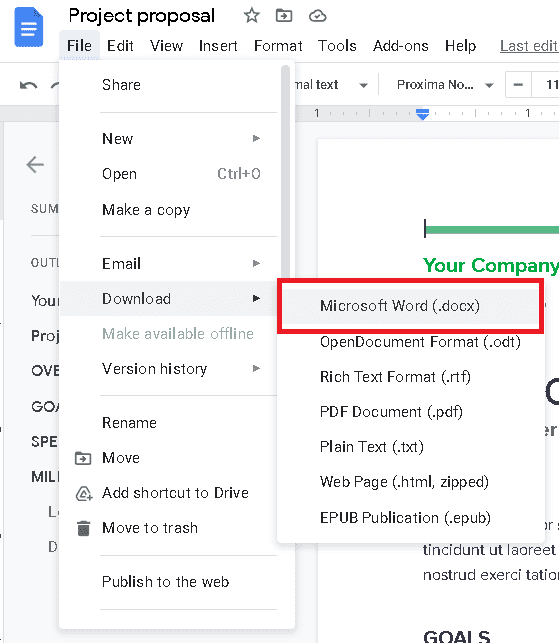Screen dimensions: 559x643
Task: Download as Microsoft Word (.docx)
Action: pyautogui.click(x=411, y=306)
